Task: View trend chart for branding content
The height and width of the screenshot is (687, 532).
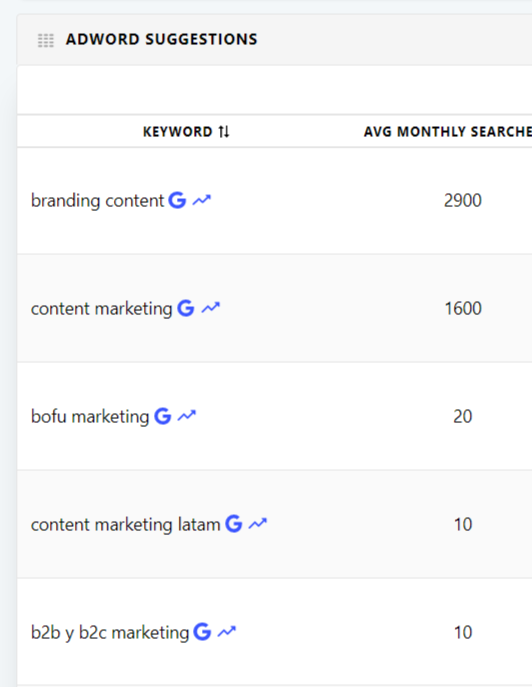Action: 202,200
